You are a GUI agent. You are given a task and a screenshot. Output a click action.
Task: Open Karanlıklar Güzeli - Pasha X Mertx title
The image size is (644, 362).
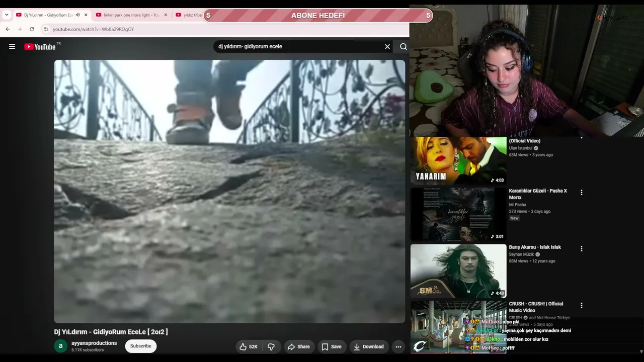coord(538,194)
